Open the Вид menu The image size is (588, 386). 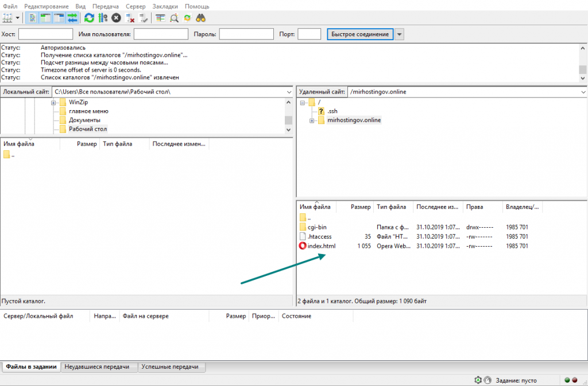click(80, 6)
